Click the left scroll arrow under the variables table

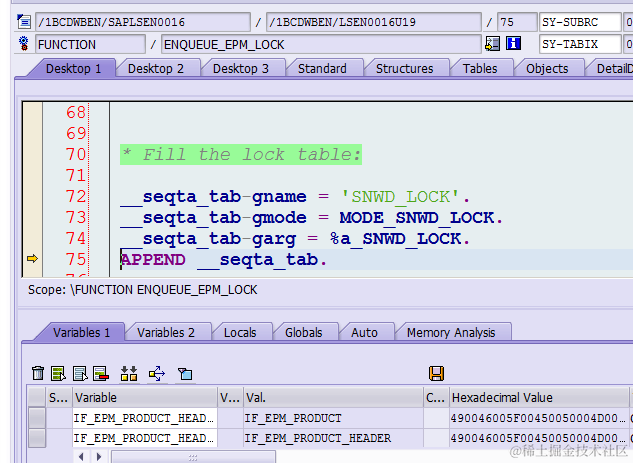81,457
